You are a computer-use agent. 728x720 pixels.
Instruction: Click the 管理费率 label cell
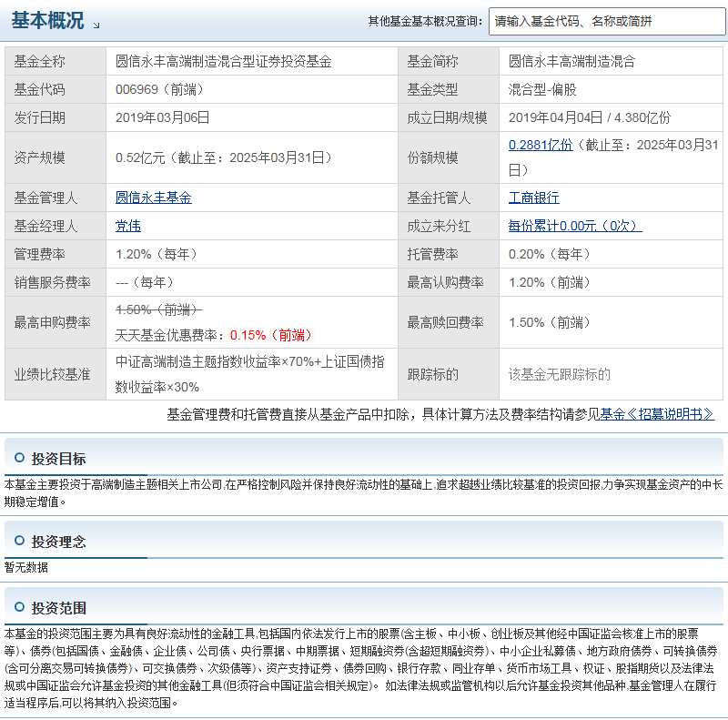point(56,254)
